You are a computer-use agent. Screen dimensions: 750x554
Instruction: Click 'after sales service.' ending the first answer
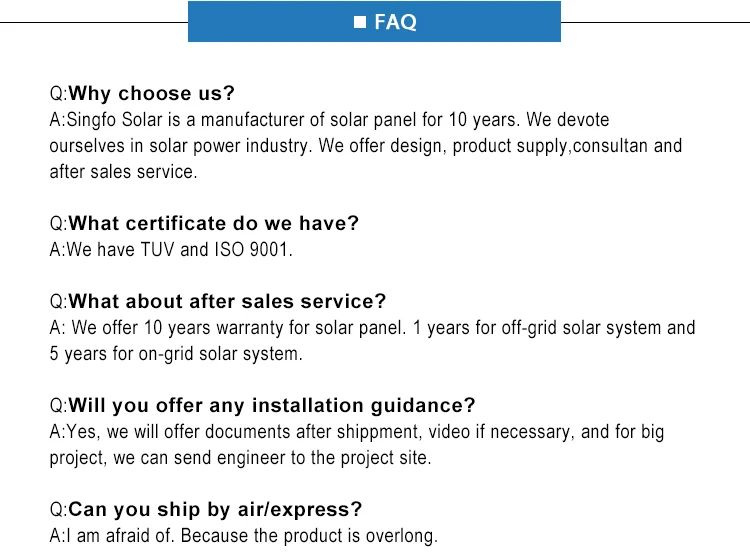(123, 172)
